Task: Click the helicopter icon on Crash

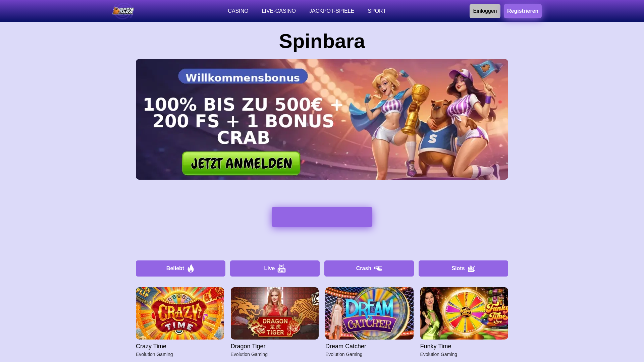Action: point(378,268)
